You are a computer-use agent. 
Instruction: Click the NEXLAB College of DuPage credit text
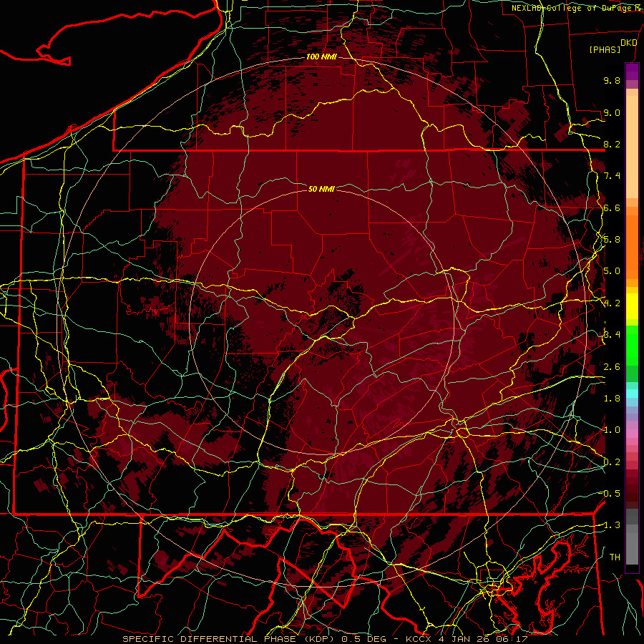coord(577,8)
